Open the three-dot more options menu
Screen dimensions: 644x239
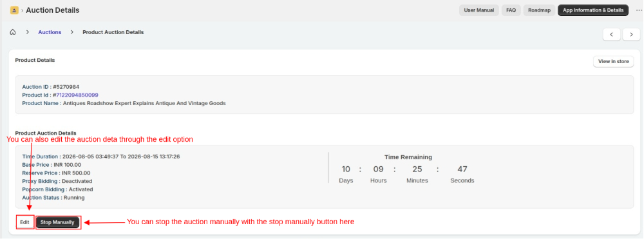coord(639,10)
